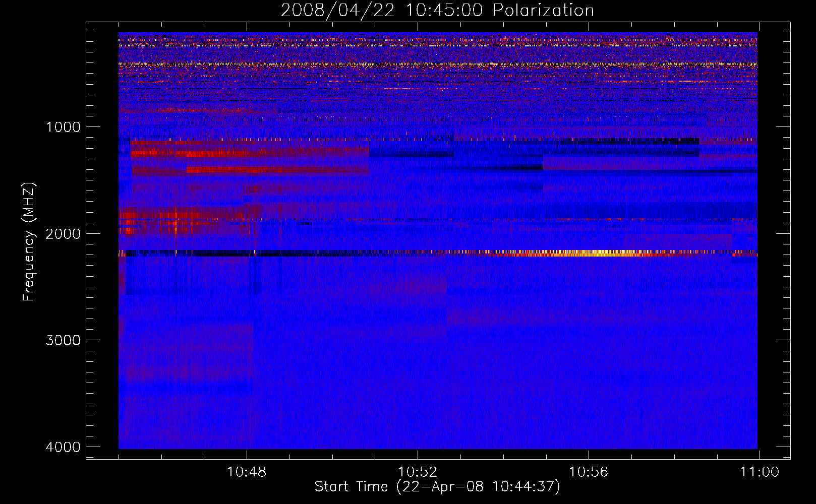This screenshot has width=816, height=504.
Task: Click the 1000 frequency tick label
Action: point(63,127)
